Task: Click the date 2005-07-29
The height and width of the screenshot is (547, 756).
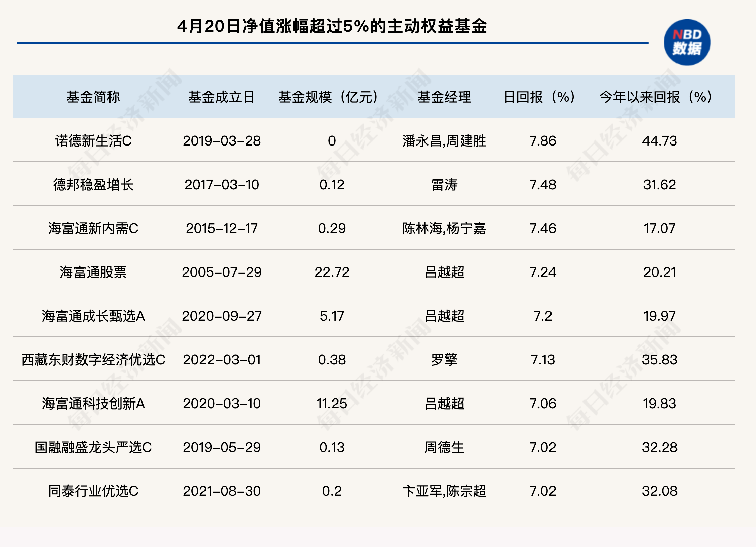Action: pos(222,272)
